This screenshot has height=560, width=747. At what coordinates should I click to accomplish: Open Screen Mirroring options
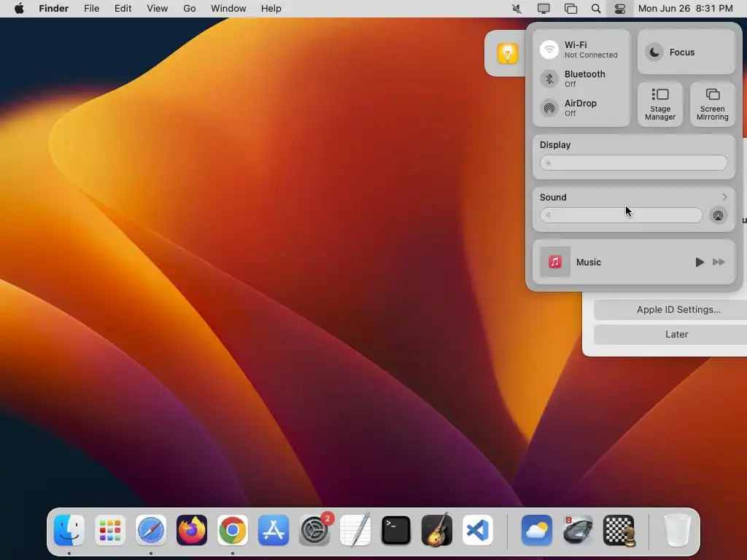(x=712, y=104)
